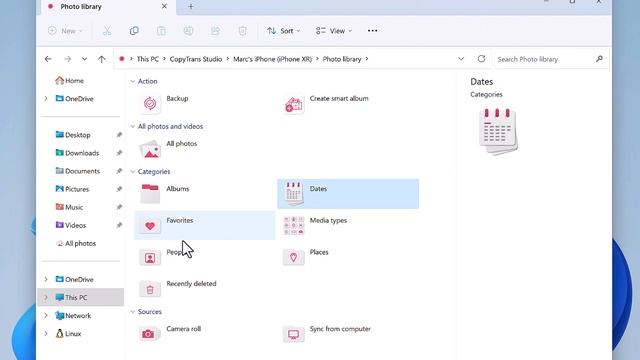Expand the Network tree node
The image size is (640, 360).
coord(46,316)
